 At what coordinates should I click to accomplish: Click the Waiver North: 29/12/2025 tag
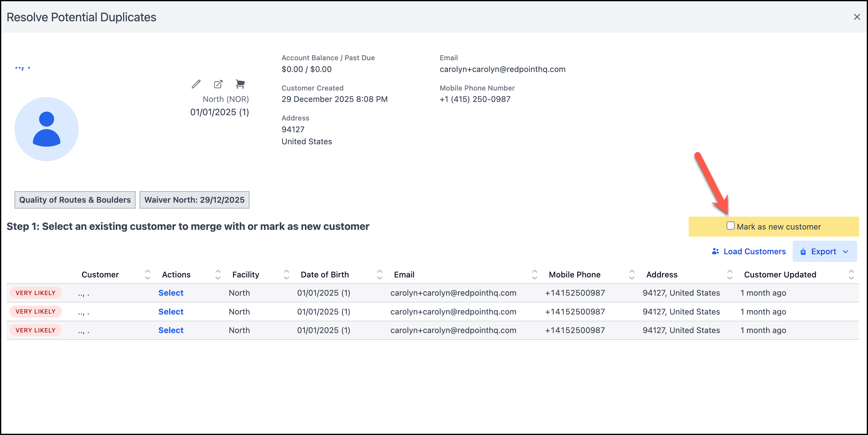(194, 200)
